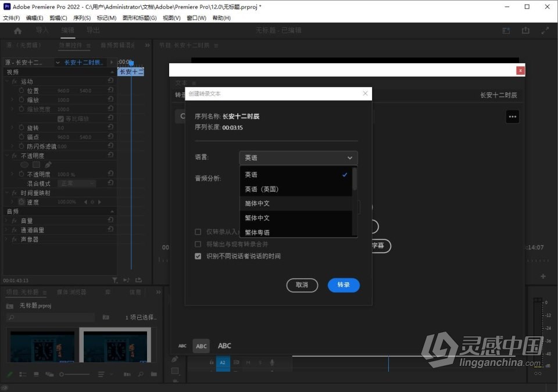
Task: Expand the 声像器 effect
Action: (7, 239)
